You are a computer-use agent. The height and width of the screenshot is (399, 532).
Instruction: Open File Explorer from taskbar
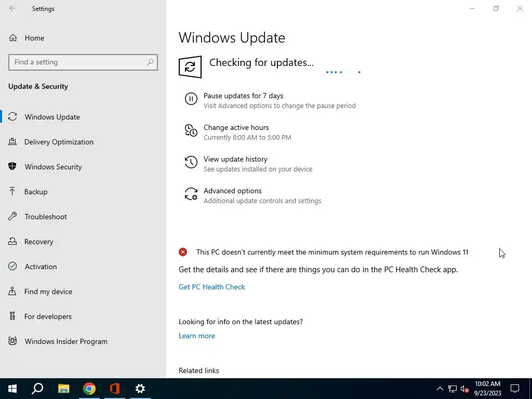tap(63, 389)
